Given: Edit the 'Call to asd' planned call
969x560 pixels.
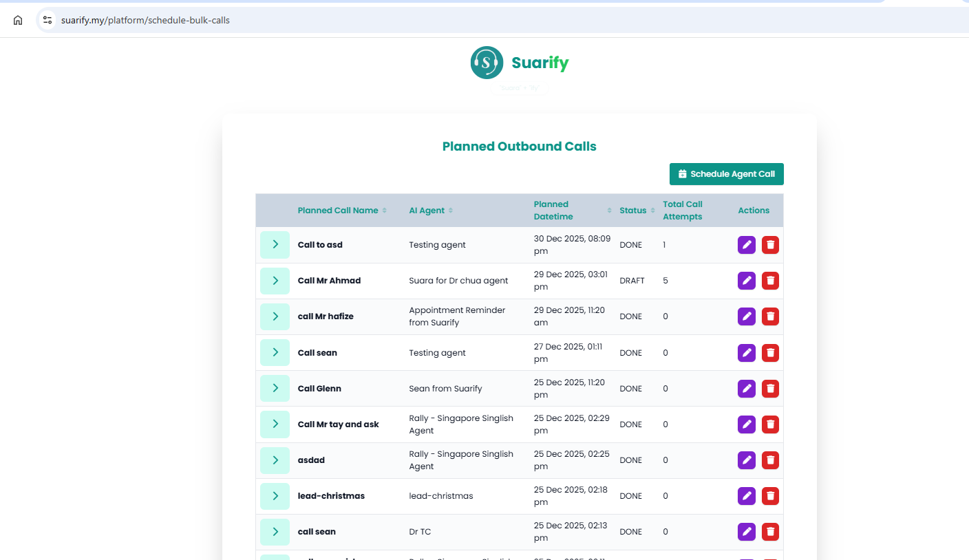Looking at the screenshot, I should point(746,245).
